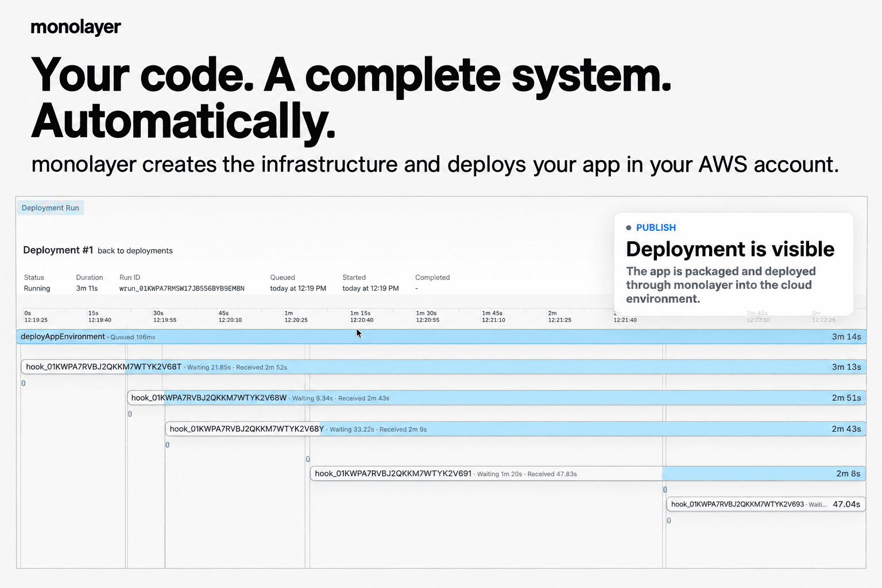882x588 pixels.
Task: Click the Queued today at 12:19 PM value
Action: pyautogui.click(x=298, y=288)
